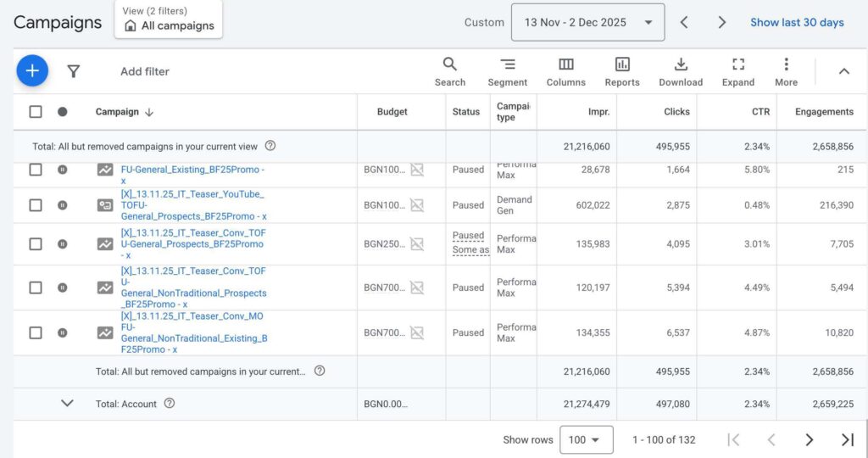Open the All campaigns view selector

[169, 20]
